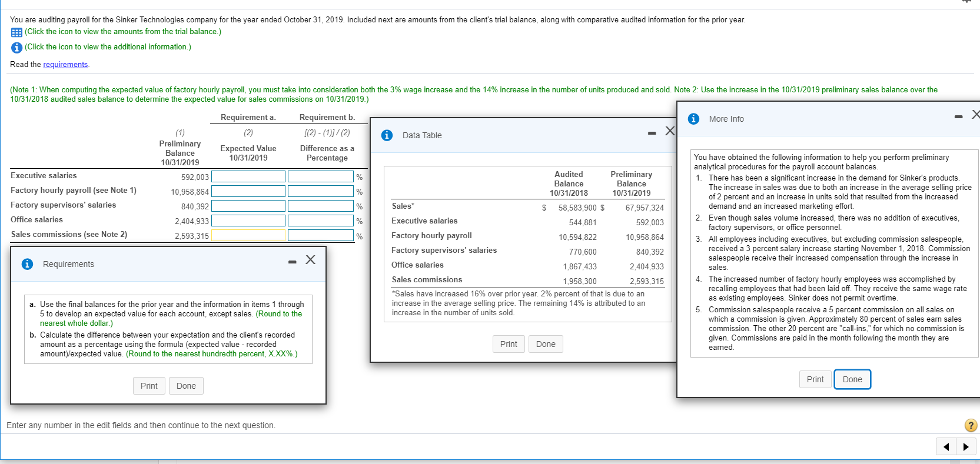
Task: Print the Requirements popup
Action: [149, 386]
